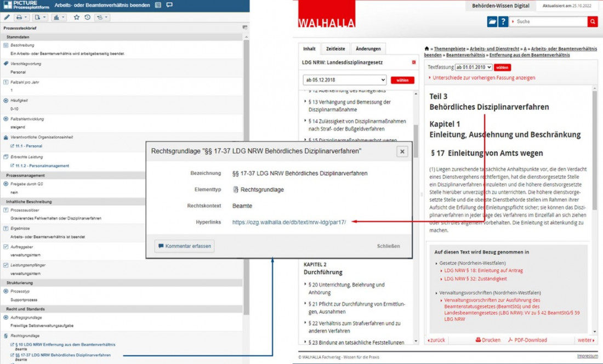Click the pencil edit icon in toolbar

[7, 18]
